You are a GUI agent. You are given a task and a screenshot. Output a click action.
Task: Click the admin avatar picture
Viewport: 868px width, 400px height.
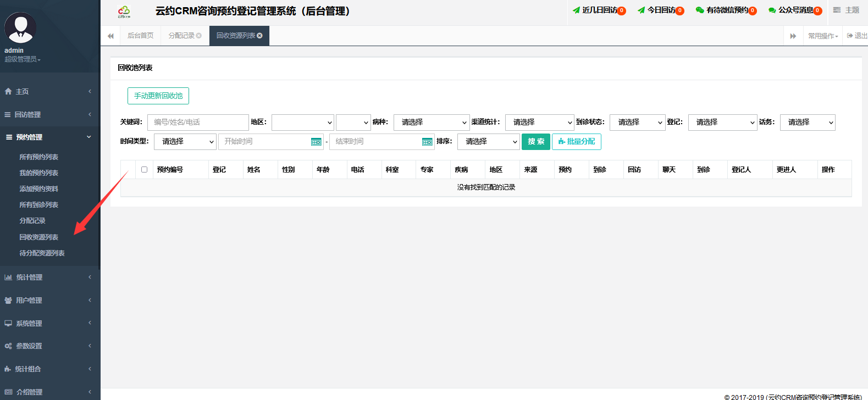pyautogui.click(x=20, y=27)
